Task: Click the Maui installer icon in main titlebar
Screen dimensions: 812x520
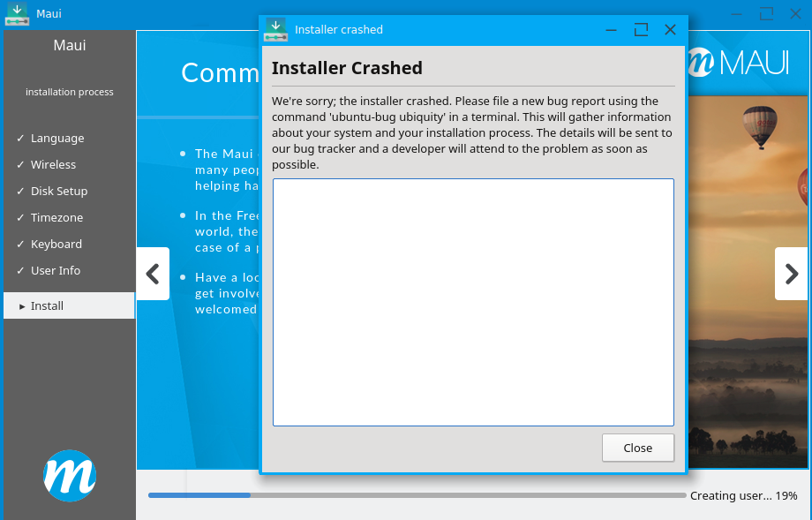Action: click(17, 13)
